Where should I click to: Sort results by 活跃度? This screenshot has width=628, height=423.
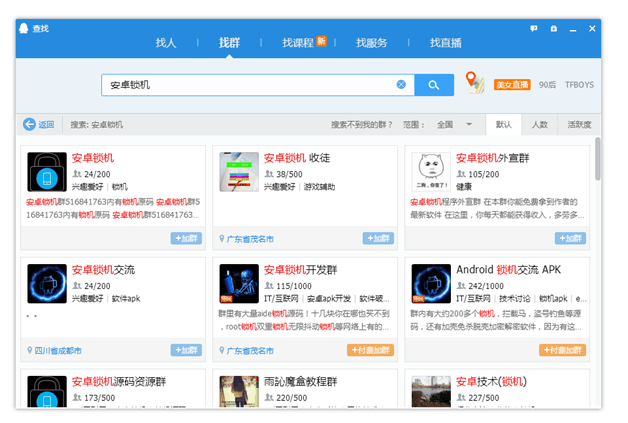point(579,125)
